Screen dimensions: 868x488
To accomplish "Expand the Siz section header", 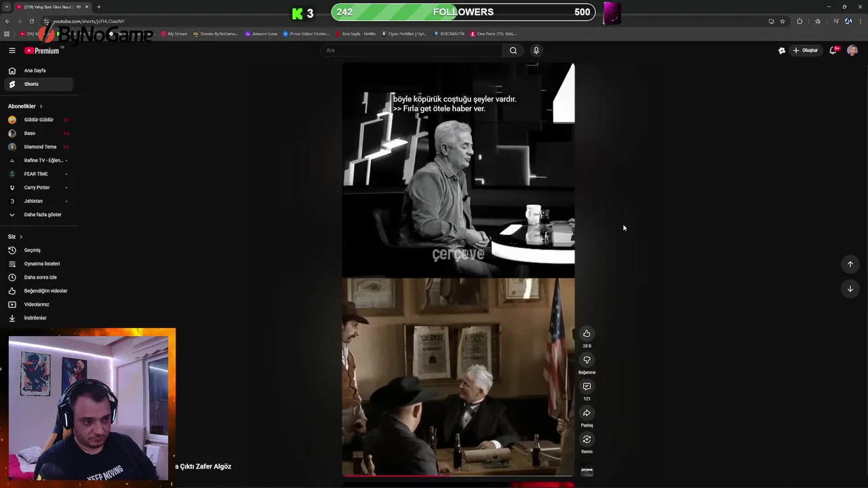I will point(15,237).
